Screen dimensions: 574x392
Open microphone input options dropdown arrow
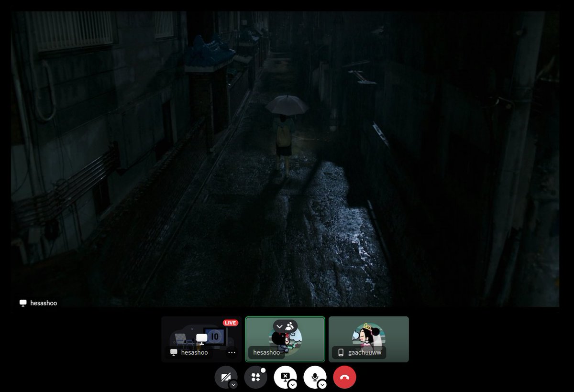pyautogui.click(x=322, y=384)
